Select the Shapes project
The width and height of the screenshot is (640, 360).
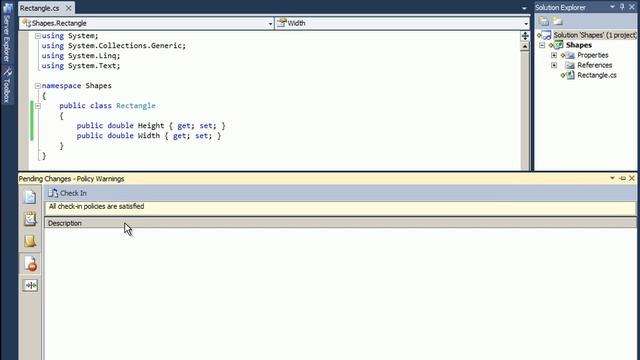(579, 45)
